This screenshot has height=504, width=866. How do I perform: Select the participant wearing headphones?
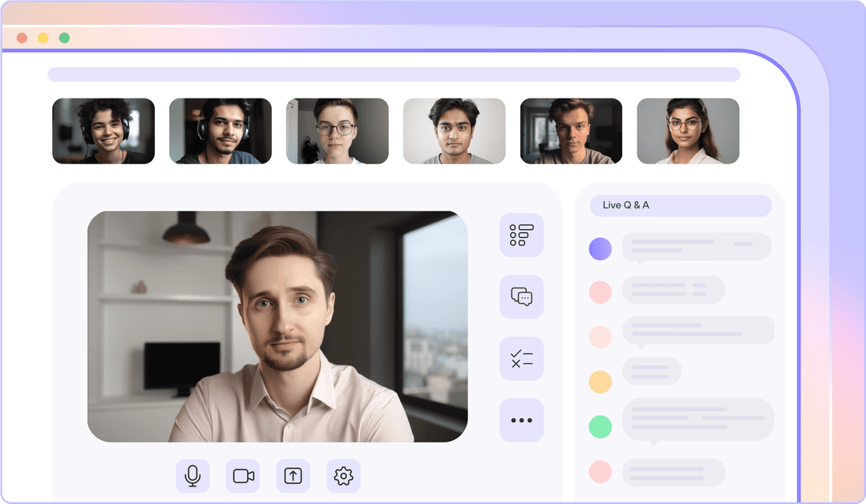pos(103,131)
